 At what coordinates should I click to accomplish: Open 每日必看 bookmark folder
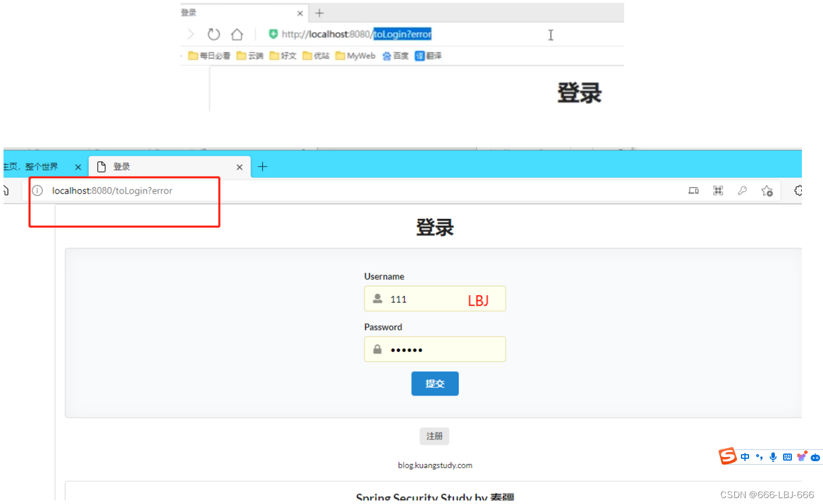[209, 56]
